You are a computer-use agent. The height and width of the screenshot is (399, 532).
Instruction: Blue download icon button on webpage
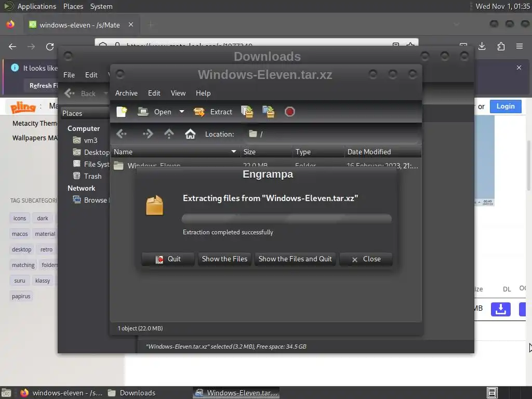tap(501, 309)
